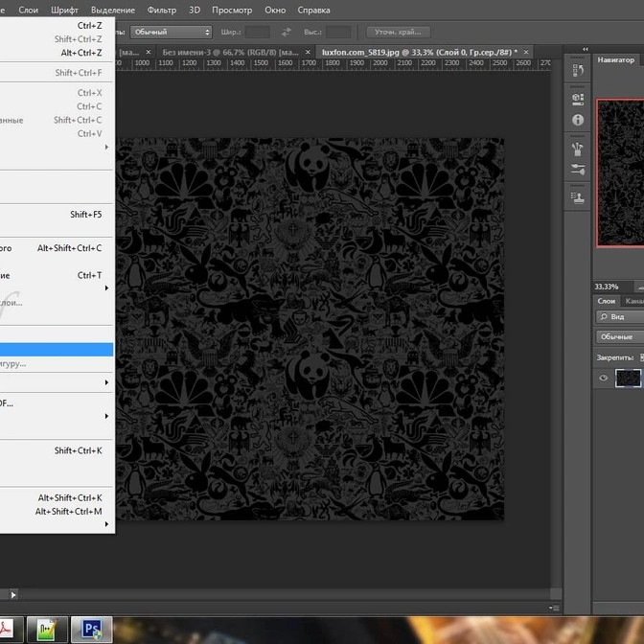Toggle visibility eye of the layer

pyautogui.click(x=603, y=378)
